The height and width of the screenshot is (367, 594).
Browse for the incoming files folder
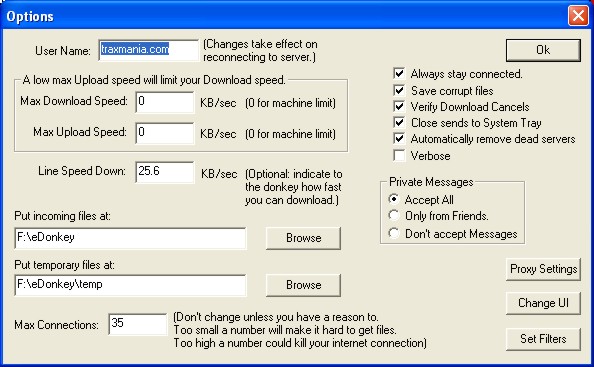303,238
